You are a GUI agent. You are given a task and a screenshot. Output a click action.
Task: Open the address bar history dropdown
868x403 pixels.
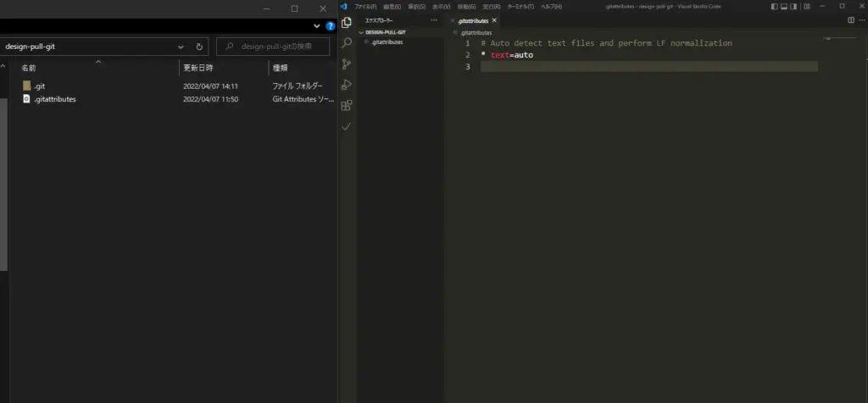(181, 47)
